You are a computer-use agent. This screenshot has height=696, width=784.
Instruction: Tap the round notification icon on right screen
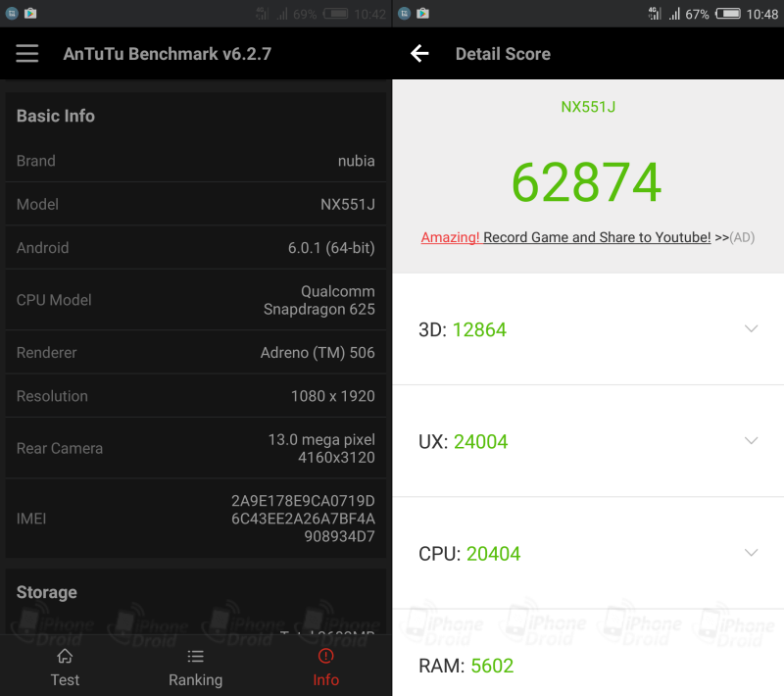[x=405, y=14]
